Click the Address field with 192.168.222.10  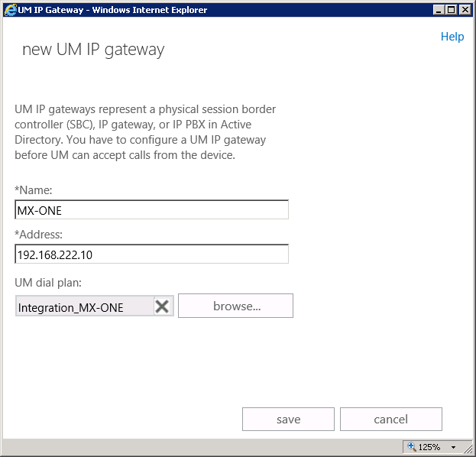click(151, 254)
